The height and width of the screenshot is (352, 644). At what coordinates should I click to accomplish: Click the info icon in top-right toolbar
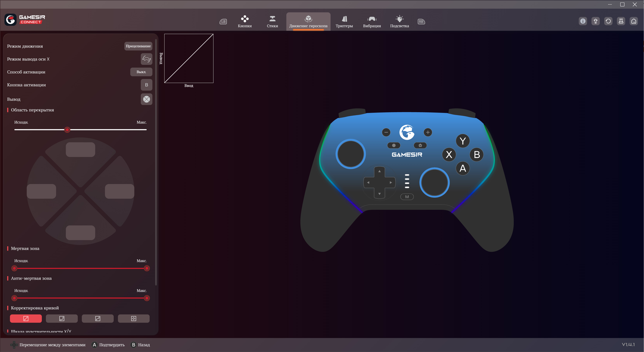click(583, 21)
